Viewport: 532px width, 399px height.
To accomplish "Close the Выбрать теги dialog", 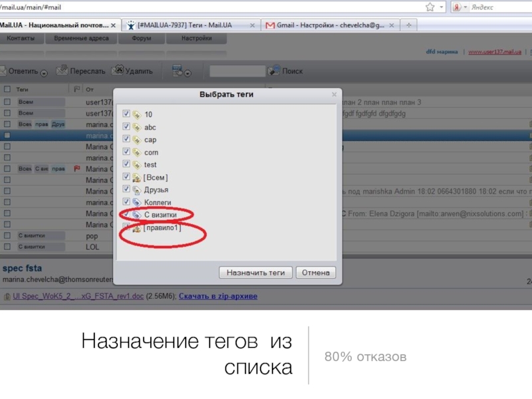I will click(334, 94).
